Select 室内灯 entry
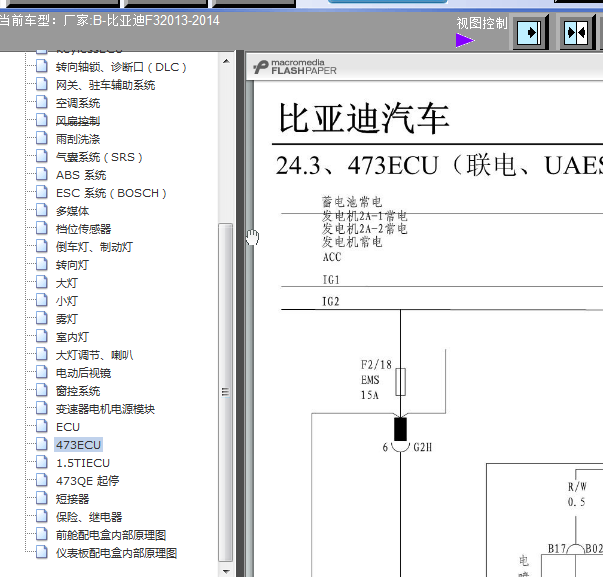The image size is (603, 577). click(72, 337)
